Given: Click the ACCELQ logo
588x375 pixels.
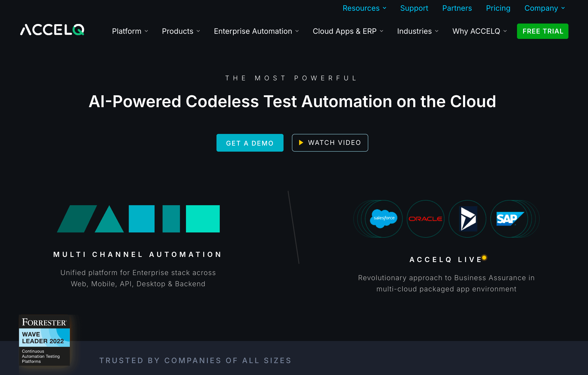Looking at the screenshot, I should [x=52, y=30].
